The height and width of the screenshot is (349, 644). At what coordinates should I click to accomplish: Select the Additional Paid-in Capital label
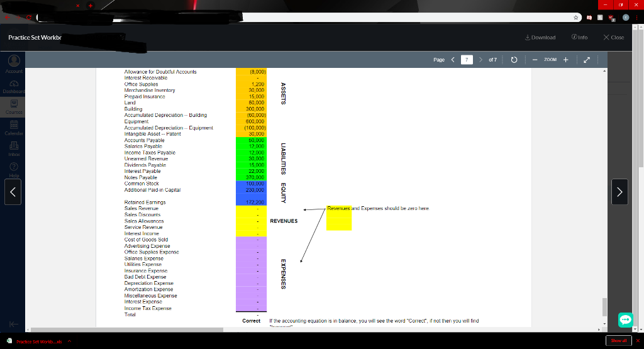(152, 190)
